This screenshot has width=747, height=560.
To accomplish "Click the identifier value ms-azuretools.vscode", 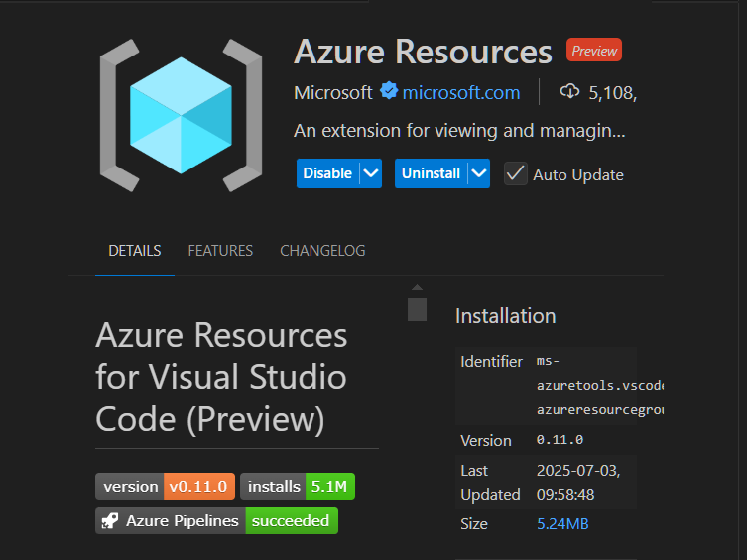I will [600, 385].
